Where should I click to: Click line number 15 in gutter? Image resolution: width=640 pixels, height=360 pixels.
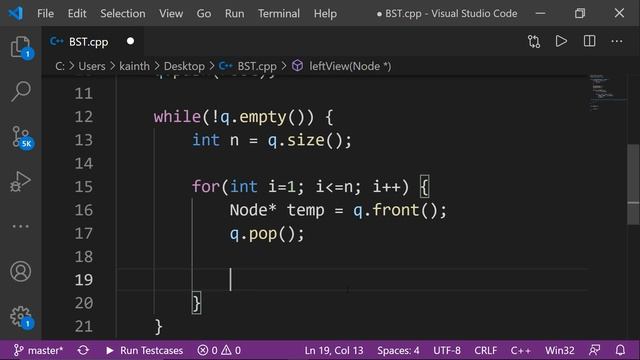(84, 187)
